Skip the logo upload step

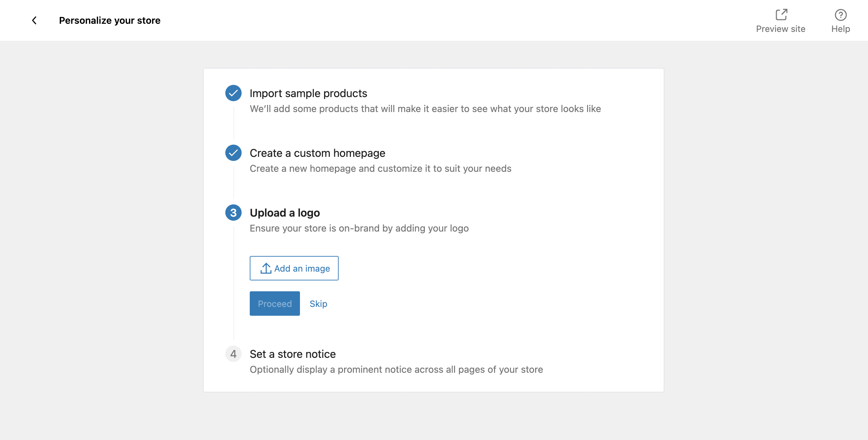click(318, 304)
